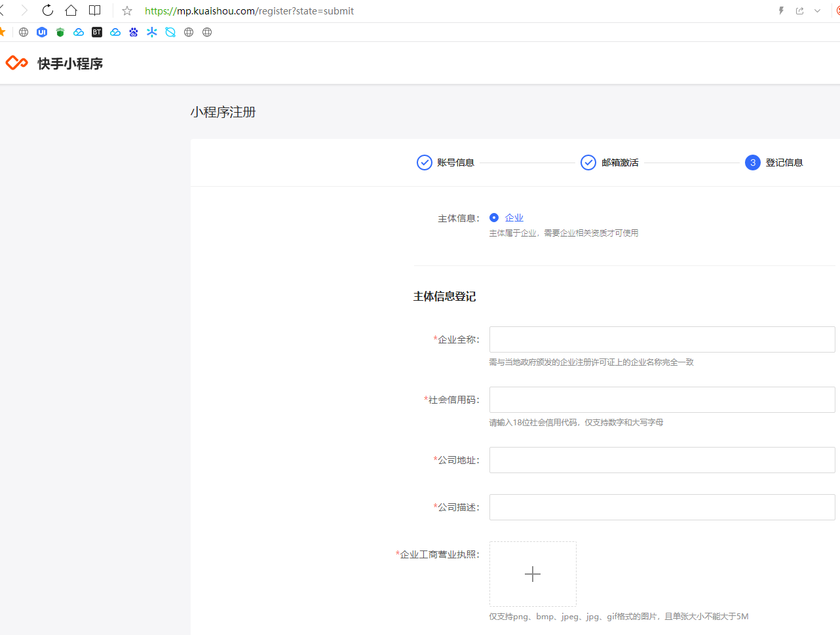Click into the 公司描述 field

coord(662,507)
